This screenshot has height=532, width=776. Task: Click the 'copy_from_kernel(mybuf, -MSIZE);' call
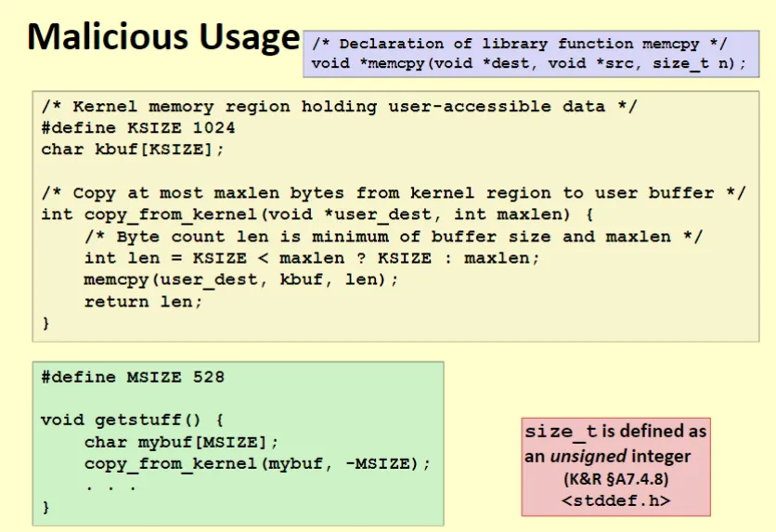point(257,463)
